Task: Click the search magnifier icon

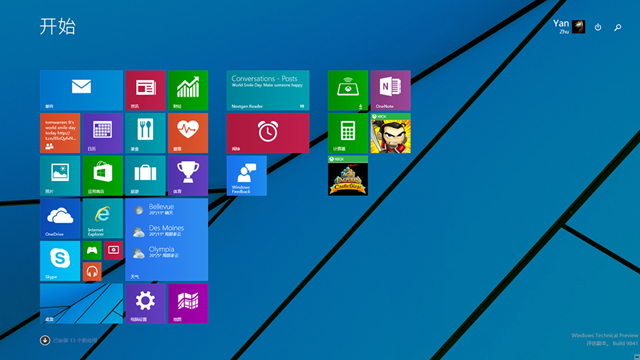Action: [618, 27]
